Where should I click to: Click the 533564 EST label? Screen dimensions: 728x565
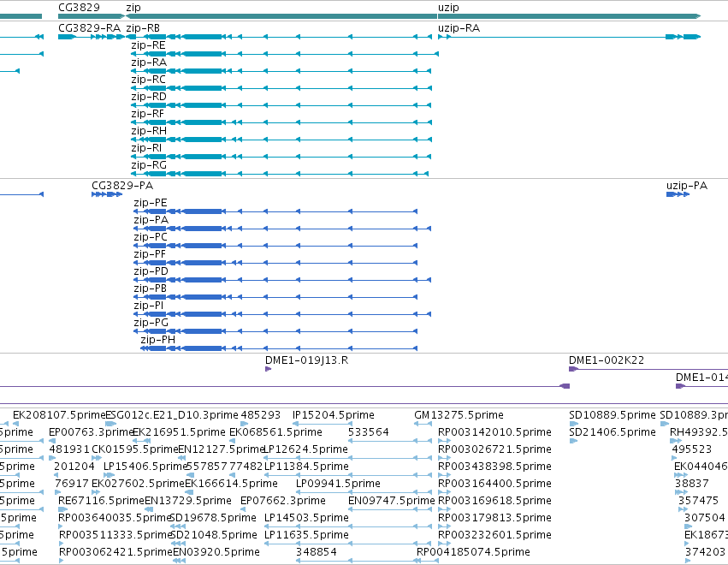point(368,432)
